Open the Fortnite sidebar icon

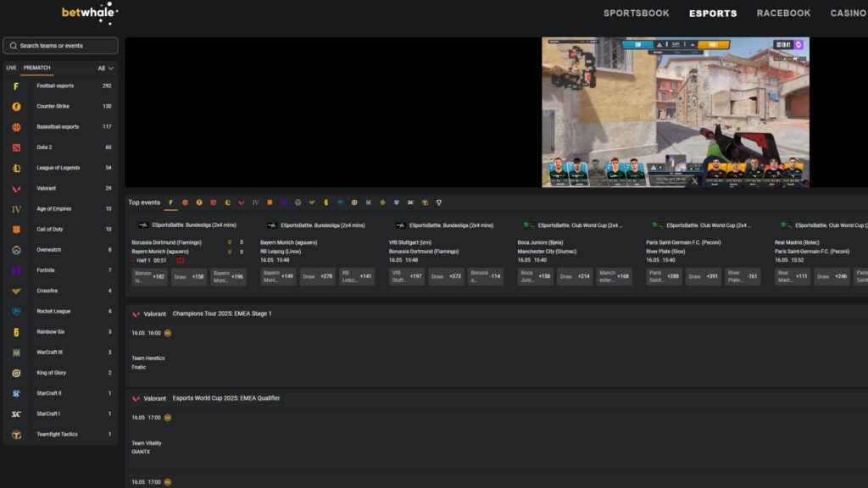coord(16,270)
